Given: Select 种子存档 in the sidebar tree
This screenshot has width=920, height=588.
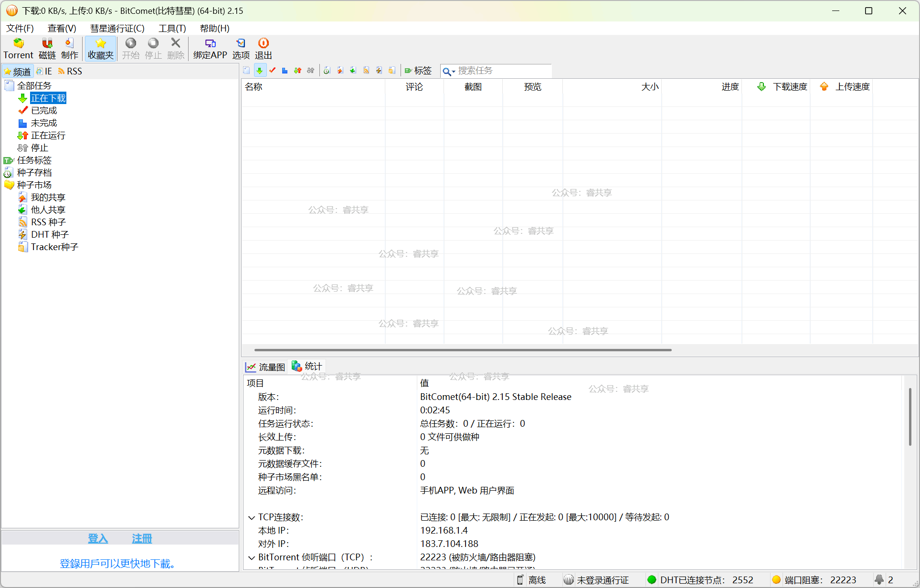Looking at the screenshot, I should pos(34,172).
